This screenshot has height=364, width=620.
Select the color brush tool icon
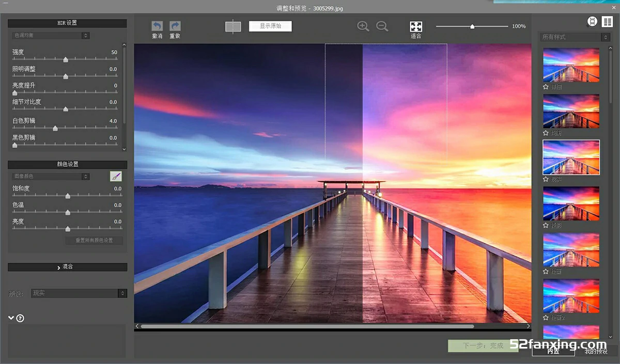coord(116,177)
